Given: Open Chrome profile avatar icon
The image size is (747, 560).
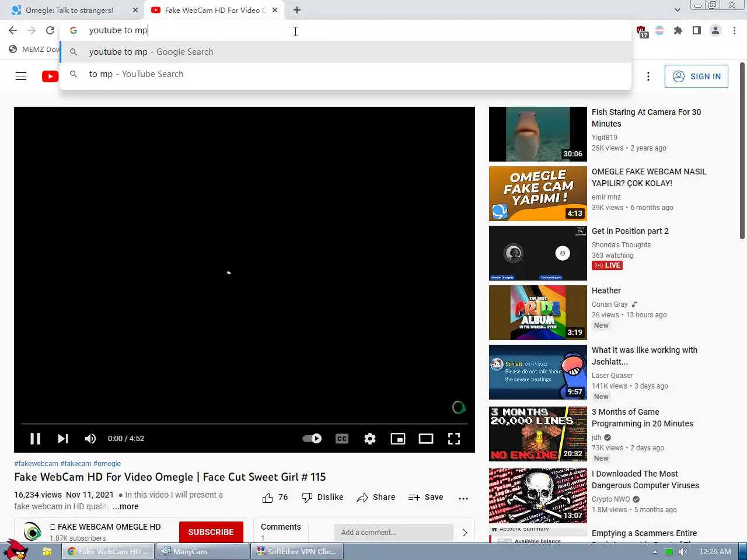Looking at the screenshot, I should (x=715, y=30).
